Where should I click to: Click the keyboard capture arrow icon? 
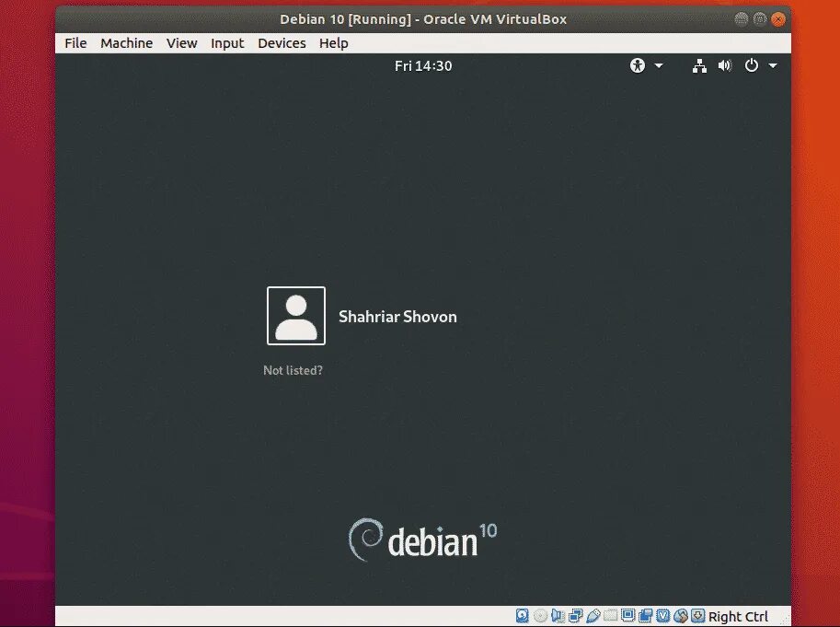point(697,616)
